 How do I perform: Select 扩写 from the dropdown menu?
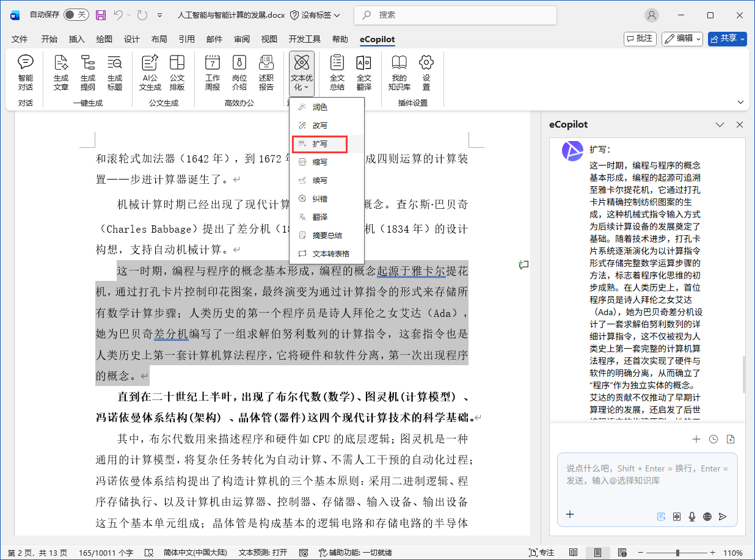coord(320,144)
